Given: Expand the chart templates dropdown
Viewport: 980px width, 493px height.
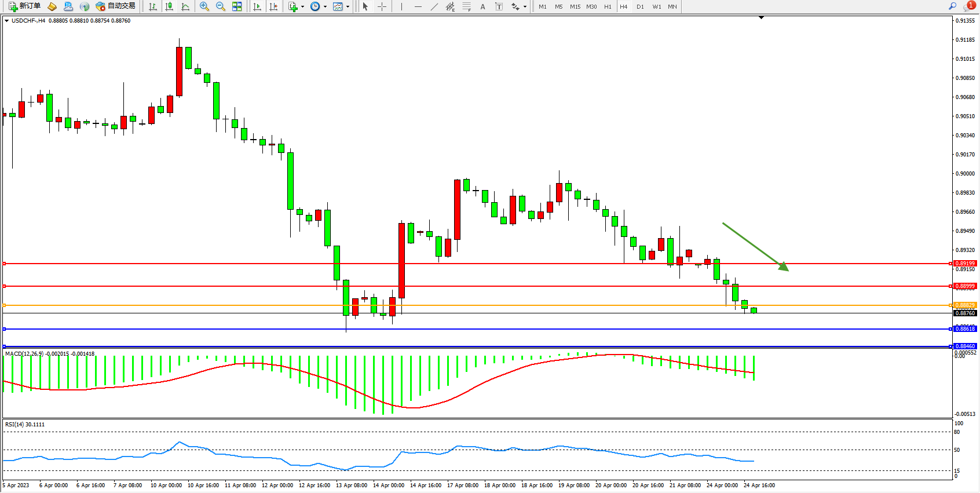Looking at the screenshot, I should coord(348,7).
